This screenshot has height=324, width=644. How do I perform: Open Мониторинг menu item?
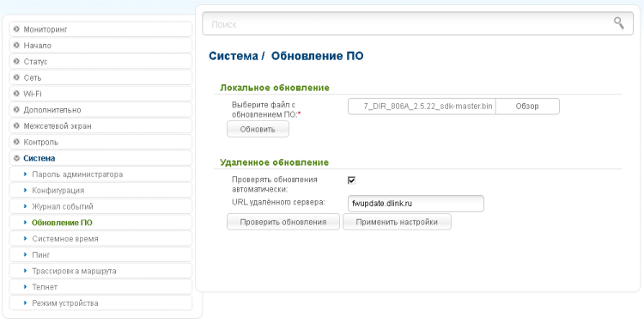[100, 29]
